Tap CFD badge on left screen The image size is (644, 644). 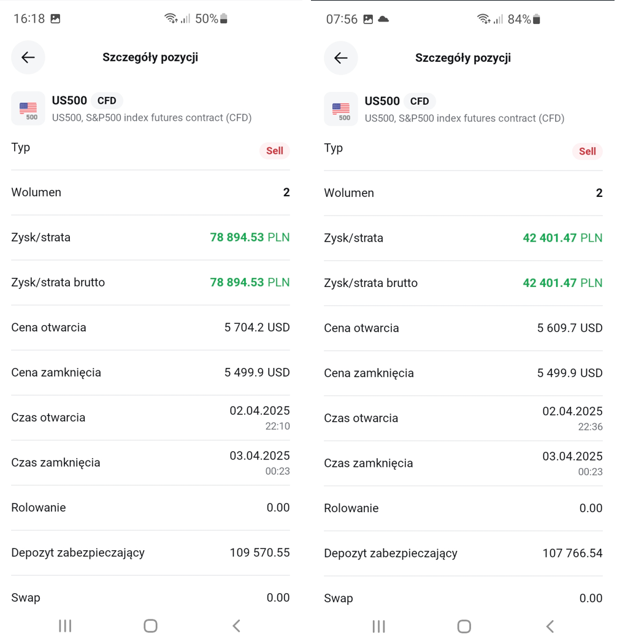click(x=107, y=101)
